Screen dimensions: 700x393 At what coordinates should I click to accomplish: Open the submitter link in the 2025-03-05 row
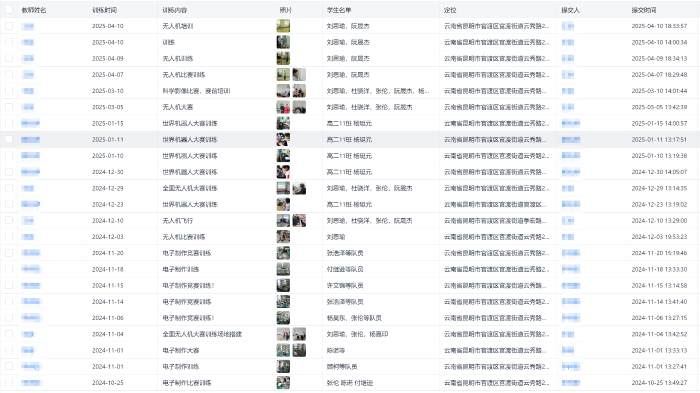(x=568, y=107)
